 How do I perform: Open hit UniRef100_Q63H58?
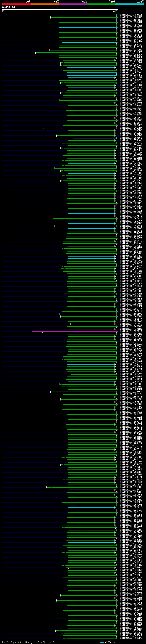pyautogui.click(x=131, y=256)
